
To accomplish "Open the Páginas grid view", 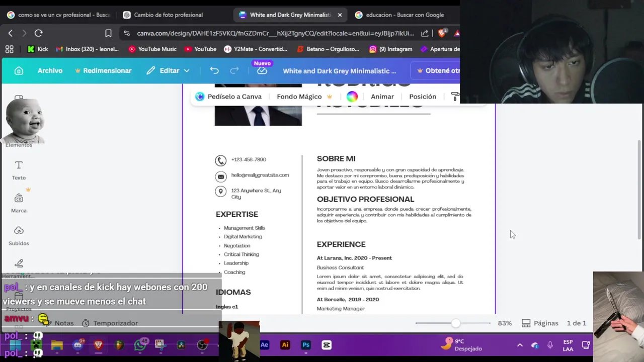I will click(x=540, y=323).
